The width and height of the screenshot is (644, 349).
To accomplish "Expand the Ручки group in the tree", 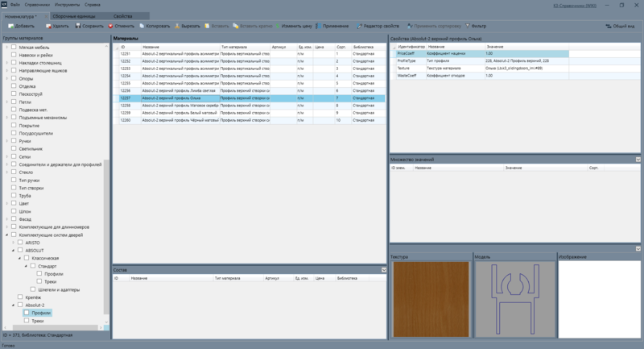I will click(x=7, y=141).
